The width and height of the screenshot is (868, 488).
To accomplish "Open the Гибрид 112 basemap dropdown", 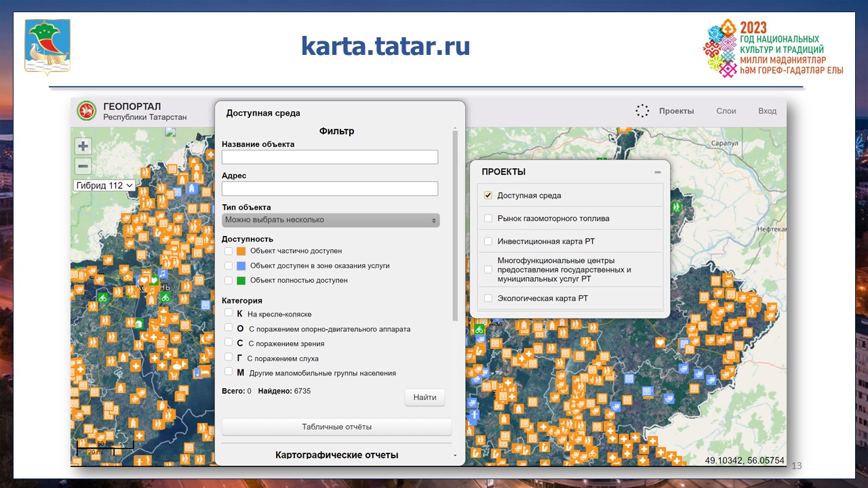I will point(104,185).
